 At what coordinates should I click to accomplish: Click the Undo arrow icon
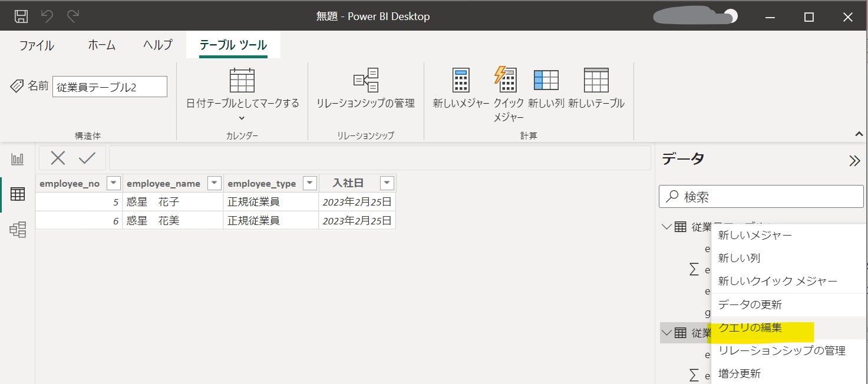(x=47, y=16)
